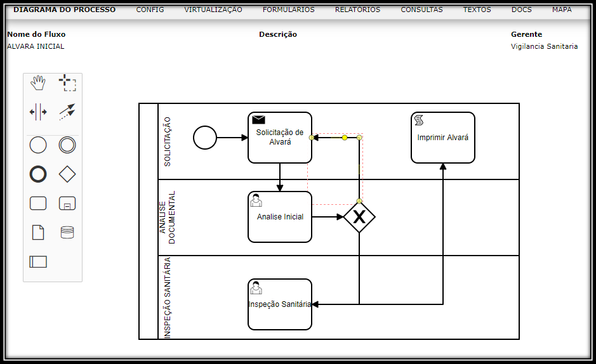Image resolution: width=596 pixels, height=364 pixels.
Task: Pick the Gateway diamond shape
Action: pyautogui.click(x=67, y=174)
